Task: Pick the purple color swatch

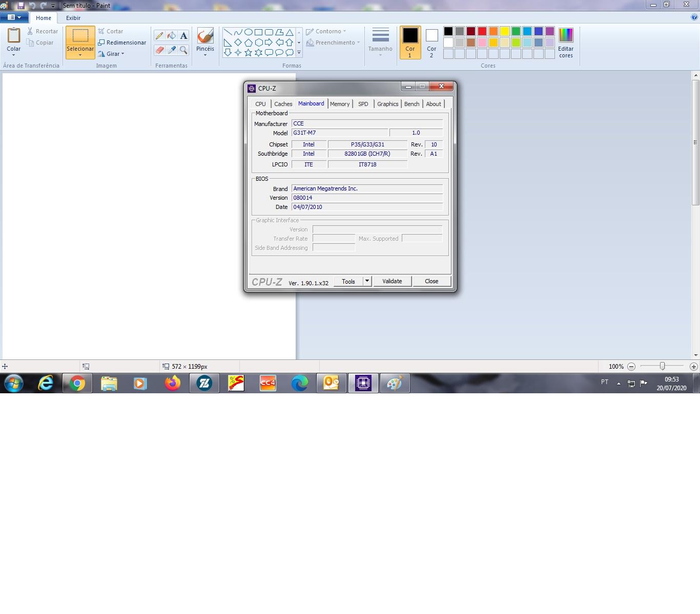Action: tap(550, 31)
